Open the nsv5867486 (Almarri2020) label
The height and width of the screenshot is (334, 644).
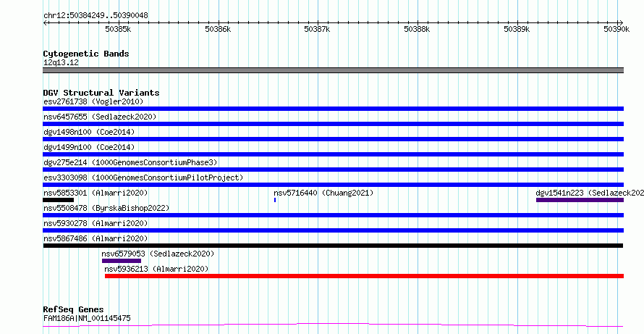point(96,238)
